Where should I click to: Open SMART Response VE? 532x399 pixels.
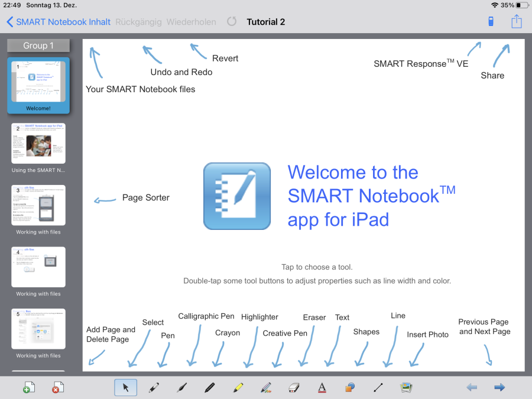coord(491,22)
